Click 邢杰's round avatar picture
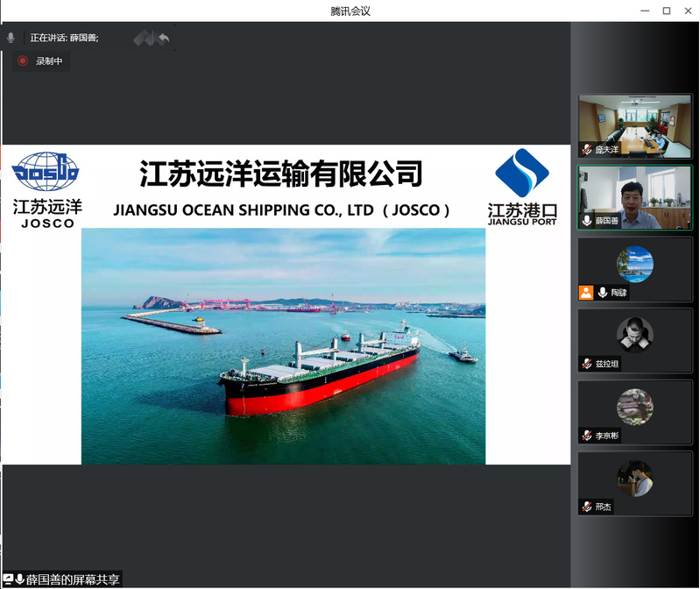 pyautogui.click(x=635, y=479)
